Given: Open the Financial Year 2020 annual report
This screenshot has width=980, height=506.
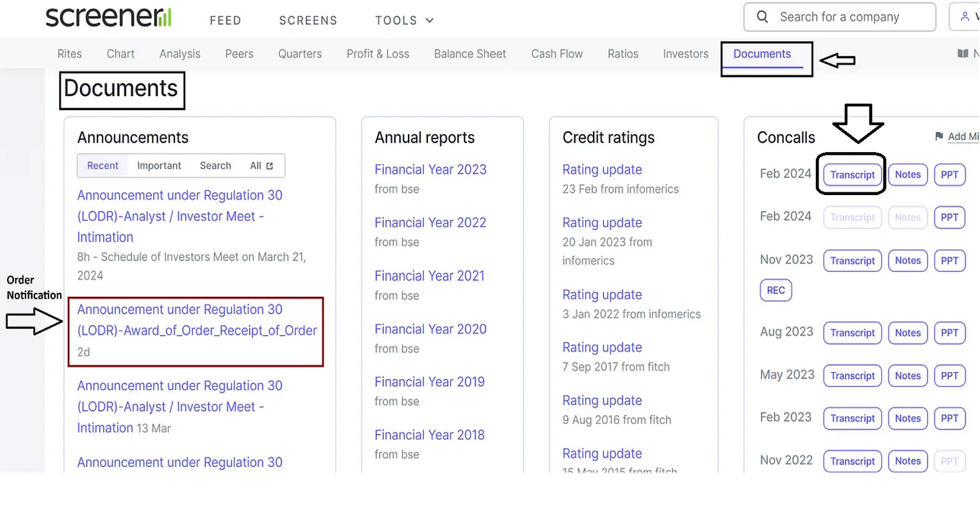Looking at the screenshot, I should pyautogui.click(x=430, y=329).
